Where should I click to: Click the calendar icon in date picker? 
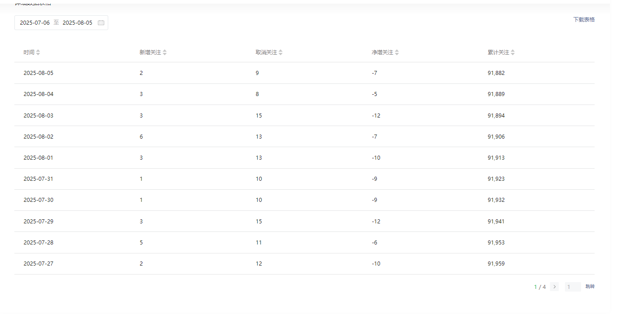(x=101, y=23)
